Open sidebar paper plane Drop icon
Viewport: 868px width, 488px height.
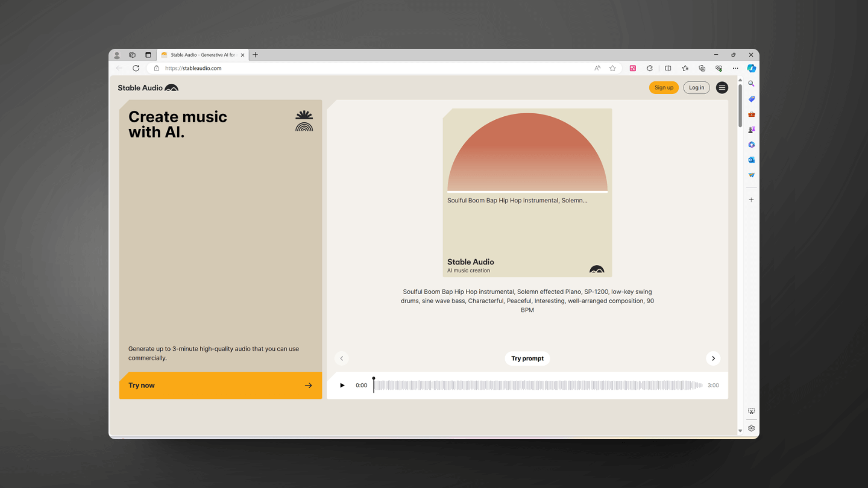click(751, 175)
